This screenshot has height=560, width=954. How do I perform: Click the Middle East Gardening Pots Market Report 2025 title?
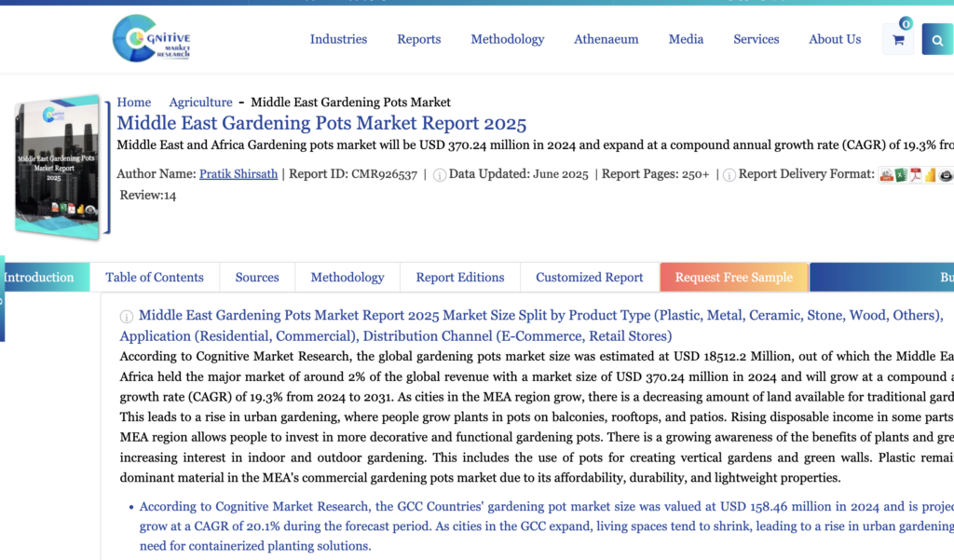(321, 123)
